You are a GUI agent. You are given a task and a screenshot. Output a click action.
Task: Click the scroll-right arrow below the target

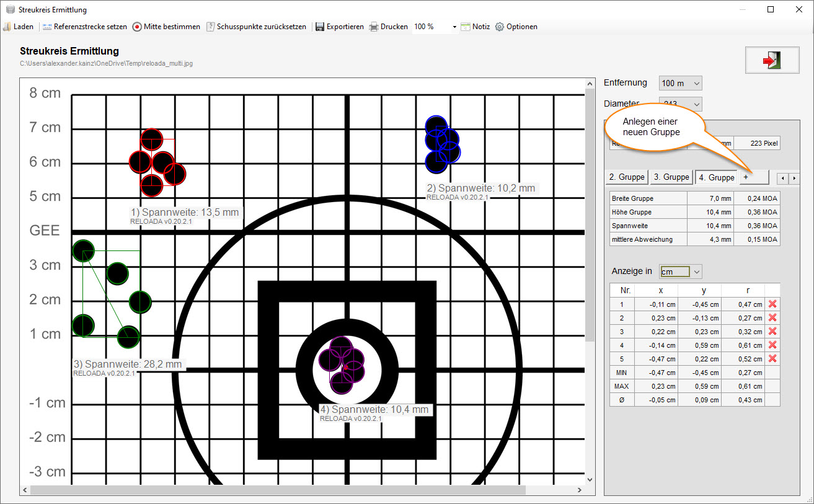(579, 490)
